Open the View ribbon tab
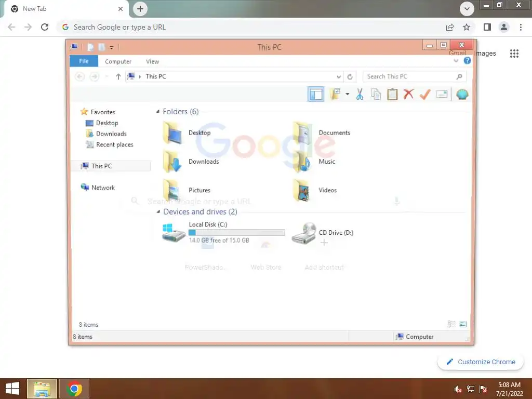Viewport: 532px width, 399px height. click(x=152, y=61)
